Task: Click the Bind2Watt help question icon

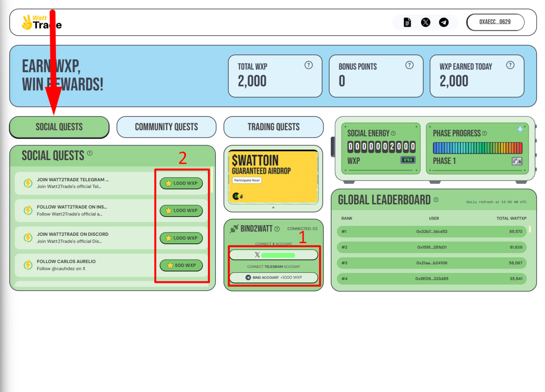Action: 277,229
